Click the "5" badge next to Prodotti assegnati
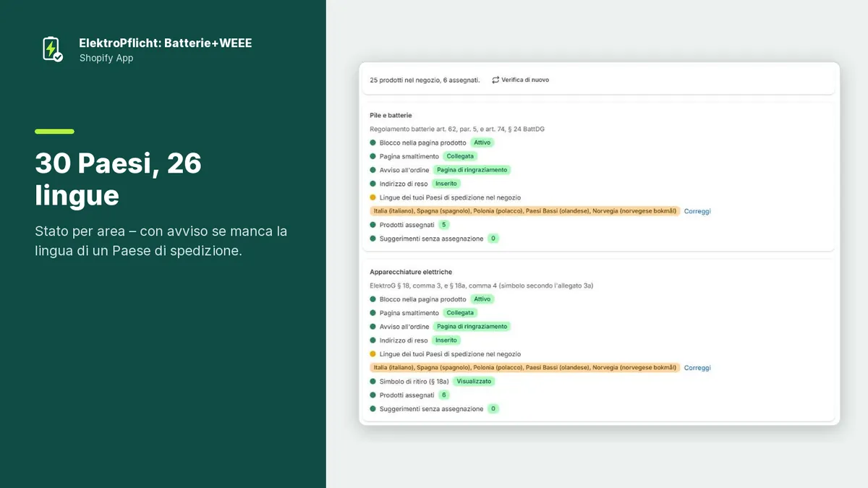This screenshot has height=488, width=868. [x=444, y=225]
